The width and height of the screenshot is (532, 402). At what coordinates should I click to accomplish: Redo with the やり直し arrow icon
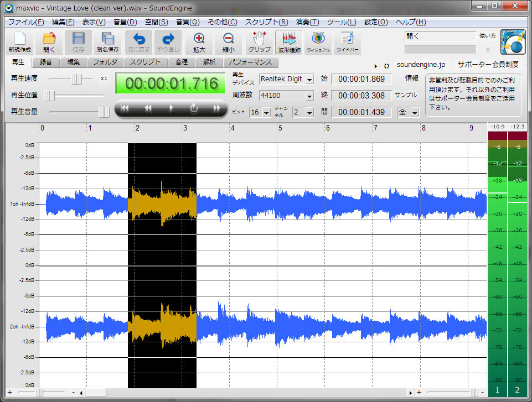click(168, 42)
